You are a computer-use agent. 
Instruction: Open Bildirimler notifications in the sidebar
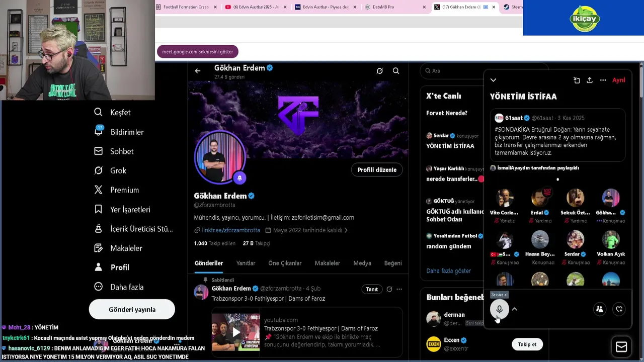pos(119,132)
